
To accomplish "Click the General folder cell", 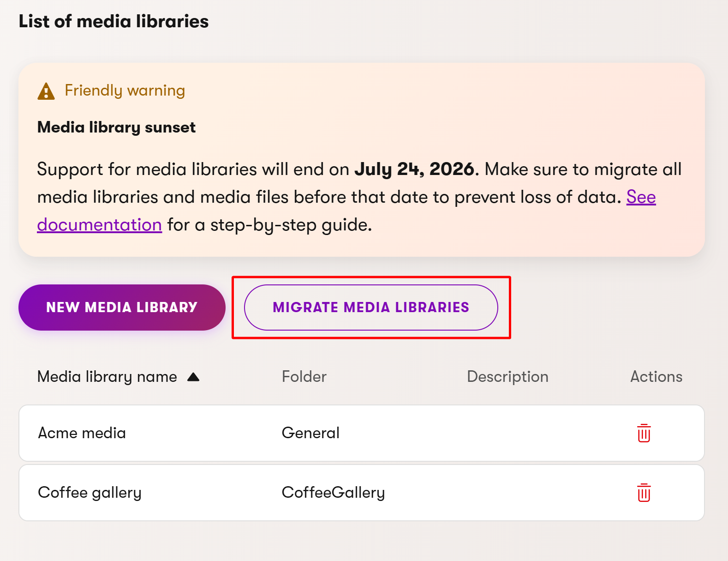I will [310, 433].
